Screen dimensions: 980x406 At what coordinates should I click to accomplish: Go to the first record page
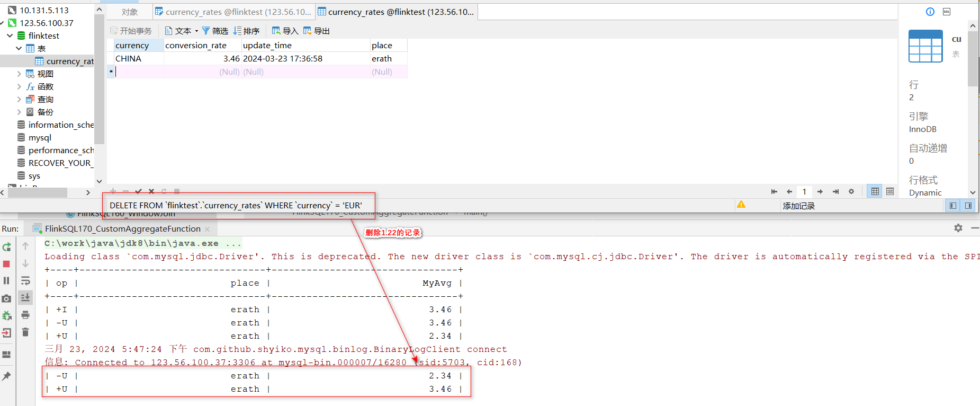click(x=774, y=191)
